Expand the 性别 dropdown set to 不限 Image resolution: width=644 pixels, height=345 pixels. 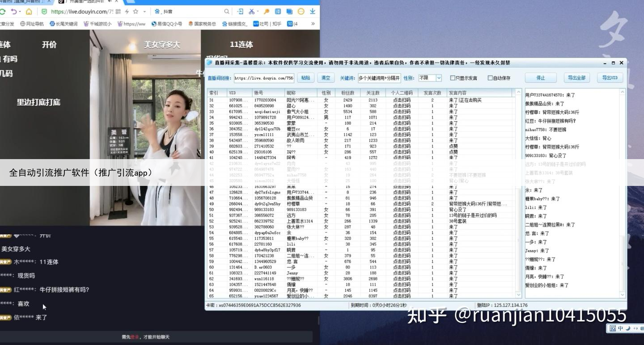tap(439, 78)
